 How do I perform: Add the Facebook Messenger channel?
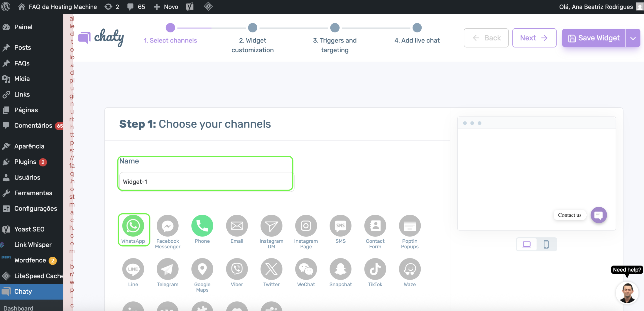click(168, 226)
